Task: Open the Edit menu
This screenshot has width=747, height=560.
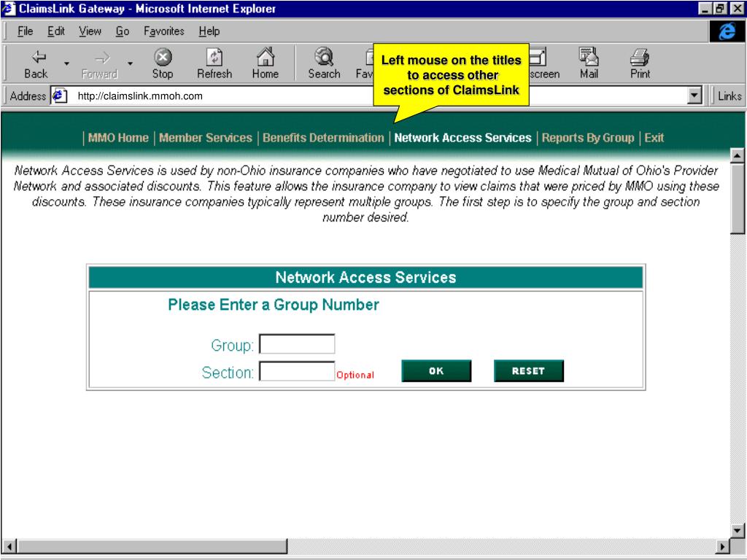Action: click(55, 31)
